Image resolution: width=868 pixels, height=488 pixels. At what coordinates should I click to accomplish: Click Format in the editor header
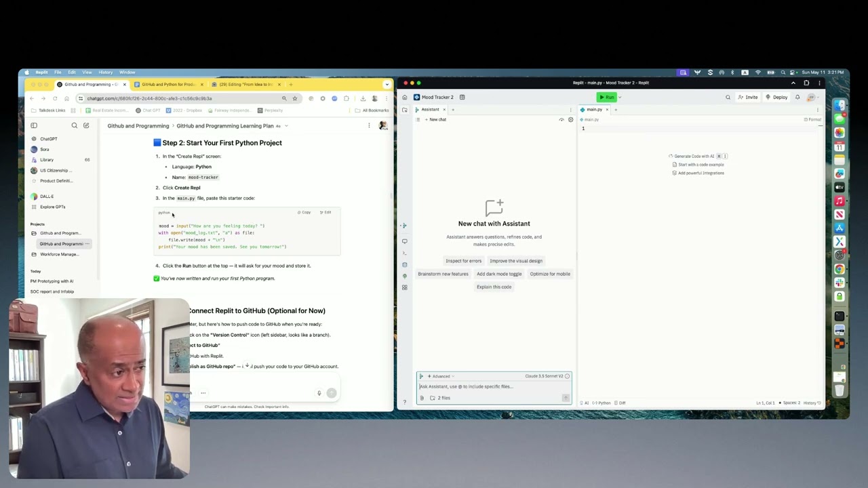pos(812,119)
